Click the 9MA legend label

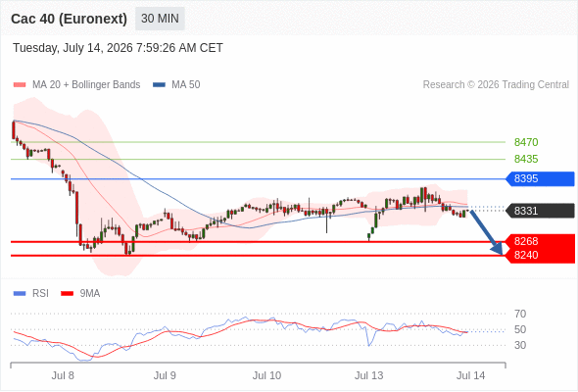pos(90,294)
